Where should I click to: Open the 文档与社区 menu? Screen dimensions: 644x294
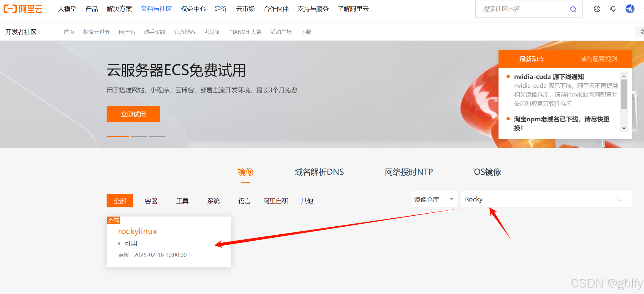156,9
